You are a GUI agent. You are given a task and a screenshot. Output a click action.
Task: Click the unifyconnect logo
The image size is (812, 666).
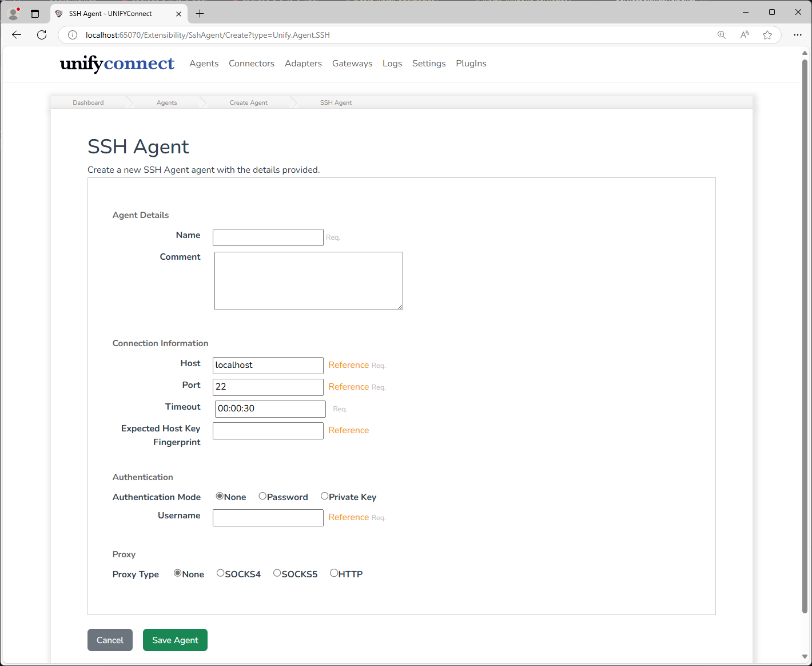click(x=117, y=64)
